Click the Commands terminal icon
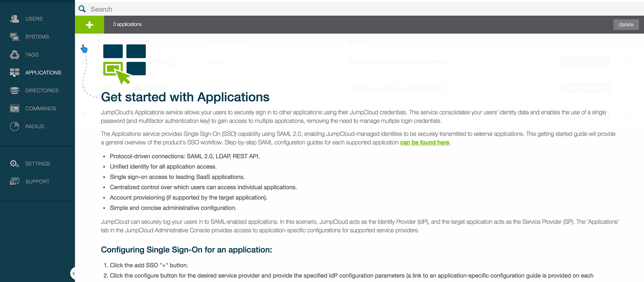This screenshot has height=282, width=644. click(14, 109)
